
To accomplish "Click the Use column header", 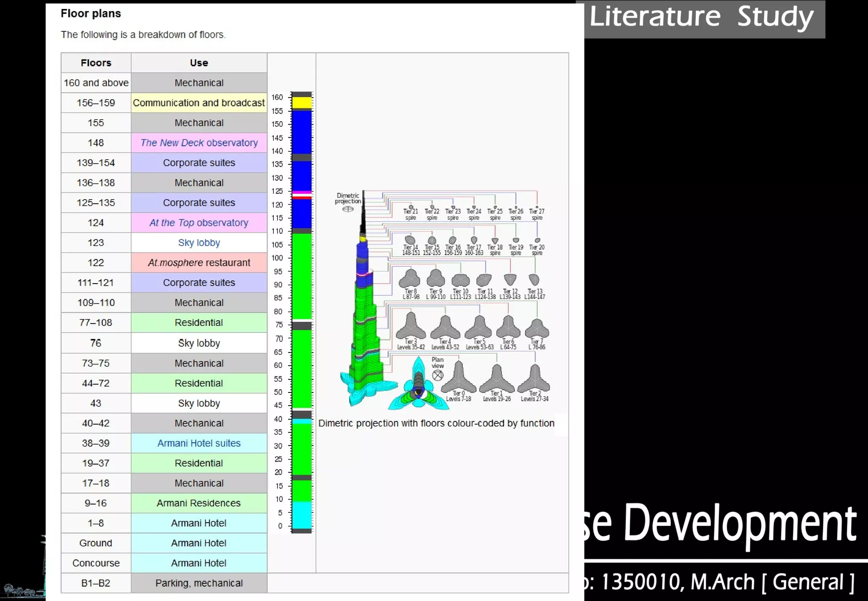I will [199, 63].
